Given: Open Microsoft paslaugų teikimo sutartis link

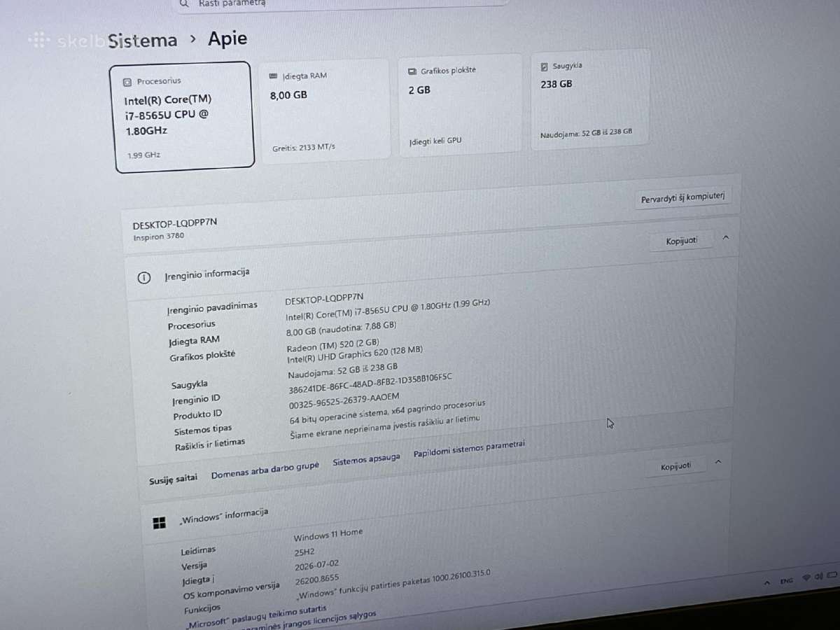Looking at the screenshot, I should pyautogui.click(x=256, y=616).
